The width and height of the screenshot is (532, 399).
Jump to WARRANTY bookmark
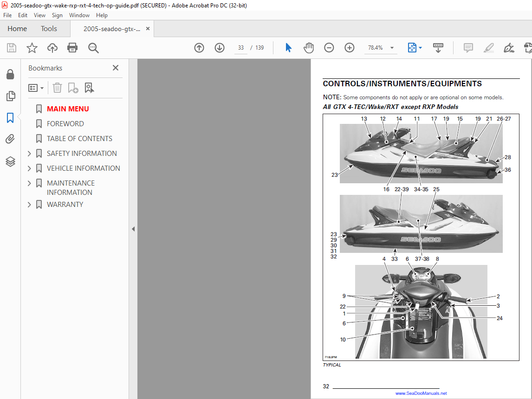(x=65, y=205)
